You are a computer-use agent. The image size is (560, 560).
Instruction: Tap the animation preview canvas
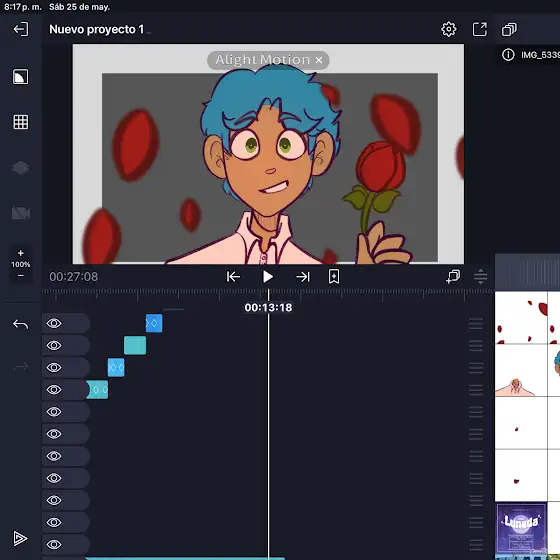point(268,154)
